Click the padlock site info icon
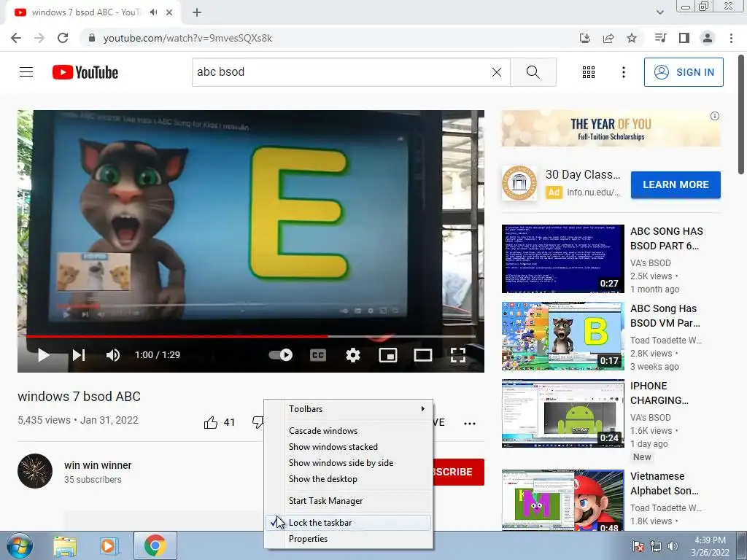The width and height of the screenshot is (747, 560). 92,38
